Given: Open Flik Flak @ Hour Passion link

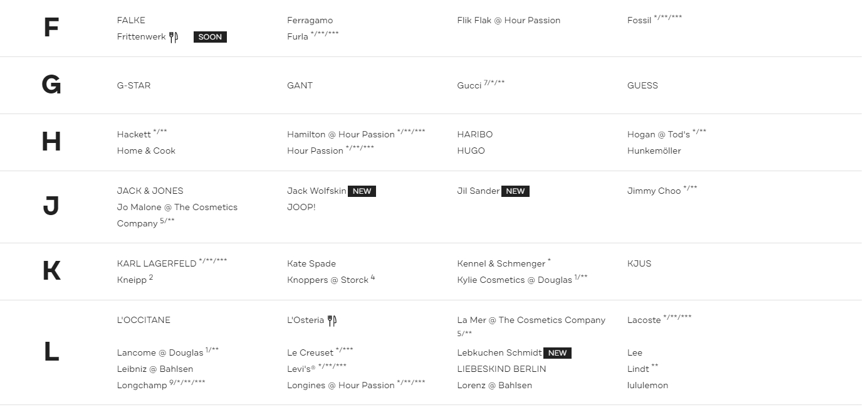Looking at the screenshot, I should click(509, 21).
